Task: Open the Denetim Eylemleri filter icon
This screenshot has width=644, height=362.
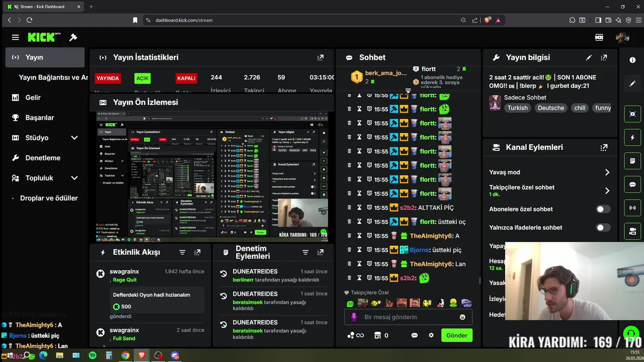Action: (305, 252)
